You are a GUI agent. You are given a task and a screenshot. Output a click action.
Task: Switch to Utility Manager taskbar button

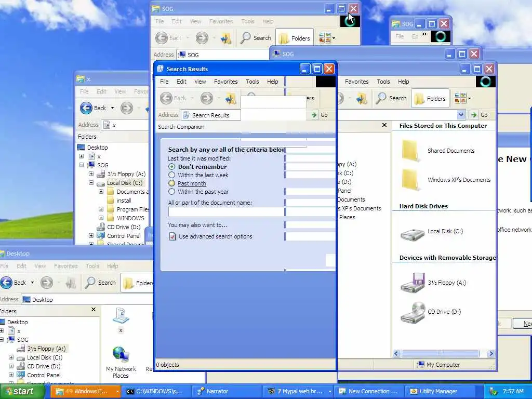click(438, 391)
